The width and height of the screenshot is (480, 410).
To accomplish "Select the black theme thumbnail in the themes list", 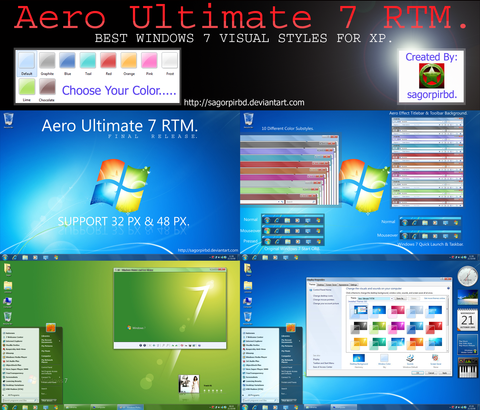I will (x=359, y=327).
